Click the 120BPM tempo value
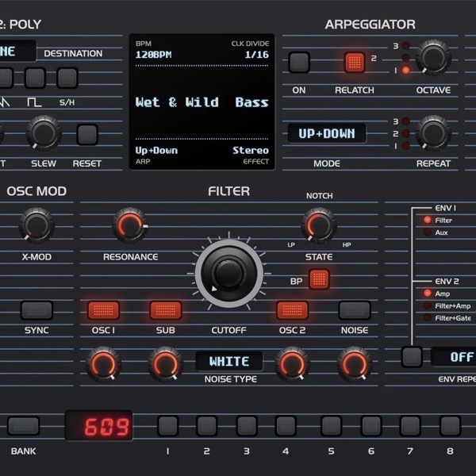Screen dimensions: 476x476 pyautogui.click(x=154, y=55)
